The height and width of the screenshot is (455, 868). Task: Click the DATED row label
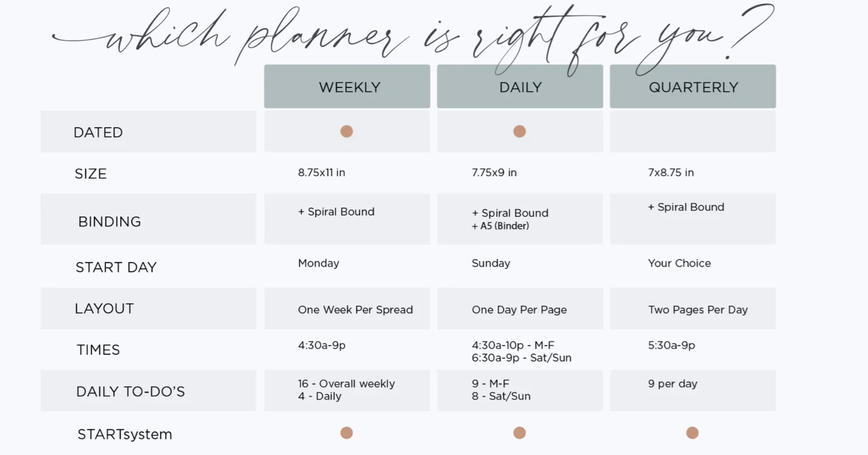98,132
